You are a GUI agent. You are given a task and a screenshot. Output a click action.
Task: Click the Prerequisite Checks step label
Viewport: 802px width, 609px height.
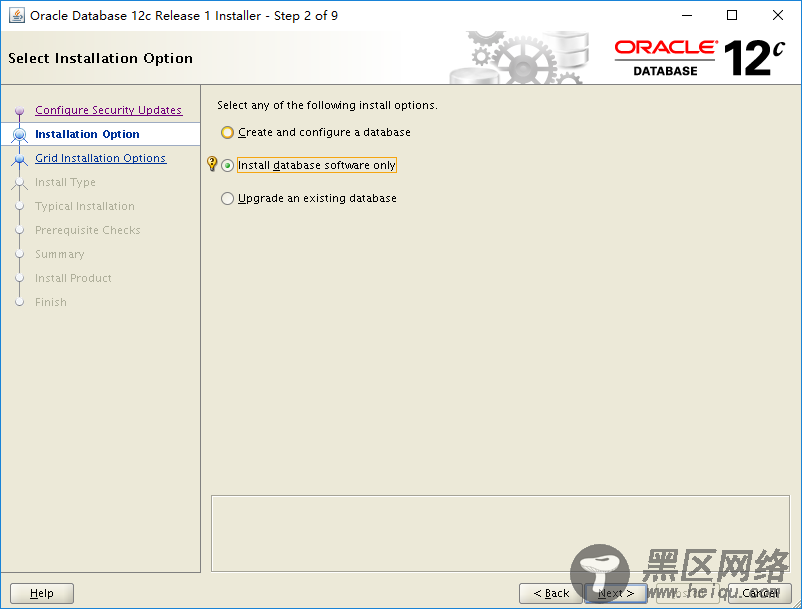[87, 230]
